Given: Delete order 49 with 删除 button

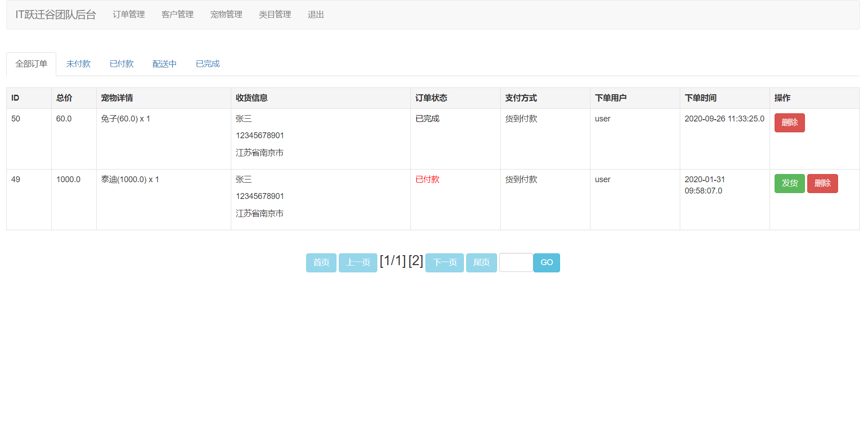Looking at the screenshot, I should tap(823, 184).
